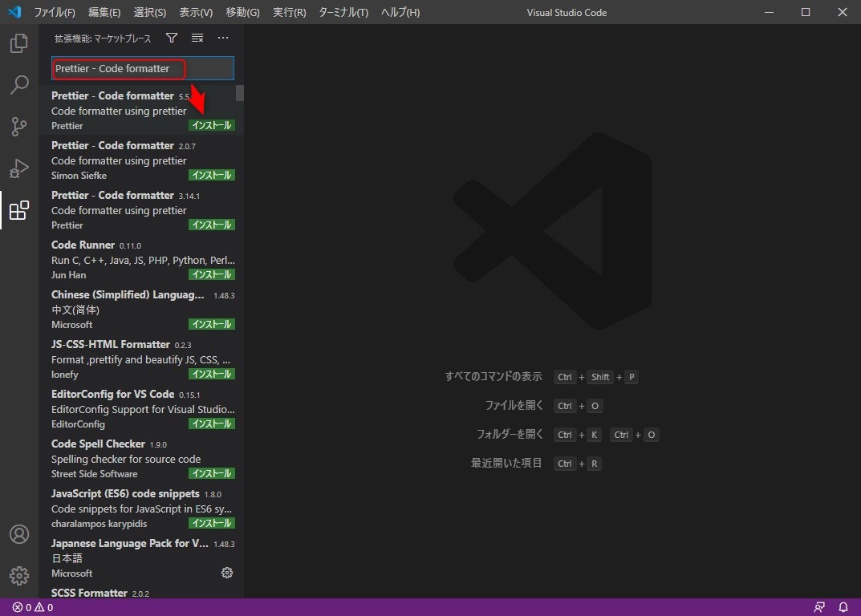This screenshot has height=616, width=861.
Task: Open the ファイル(F) menu
Action: [55, 12]
